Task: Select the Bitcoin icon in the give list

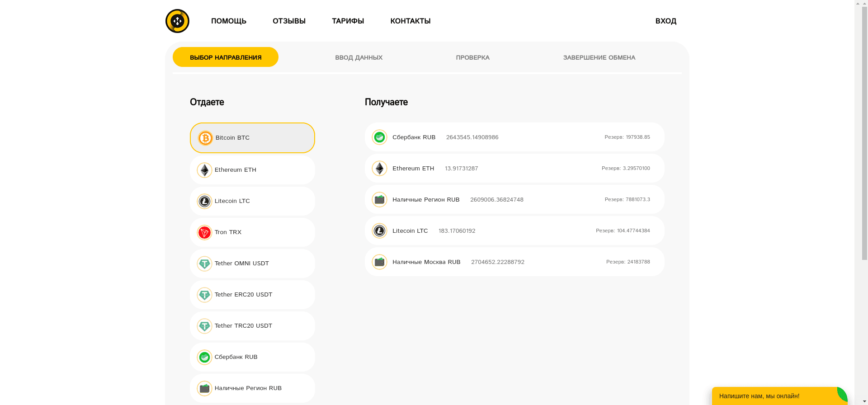Action: click(205, 138)
